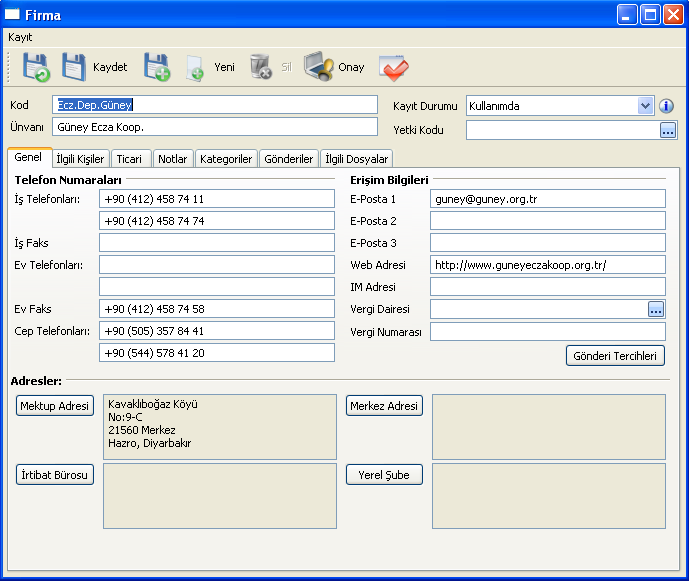The height and width of the screenshot is (581, 689).
Task: Select the Genel tab
Action: click(28, 157)
